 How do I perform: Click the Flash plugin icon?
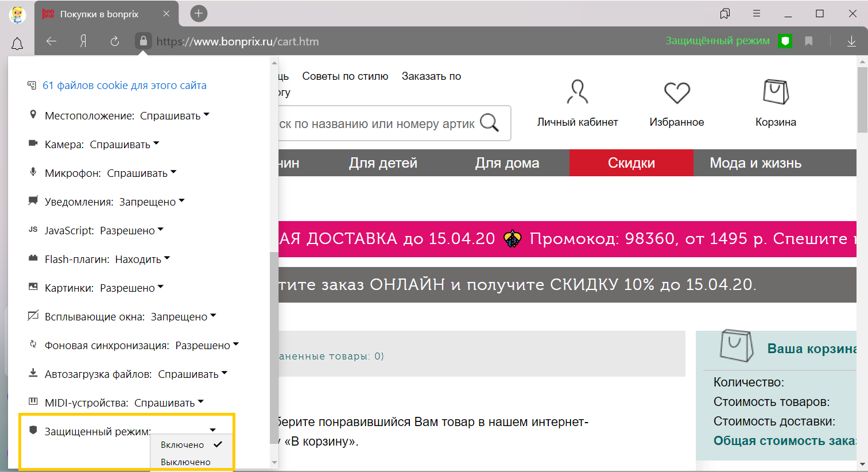point(33,258)
